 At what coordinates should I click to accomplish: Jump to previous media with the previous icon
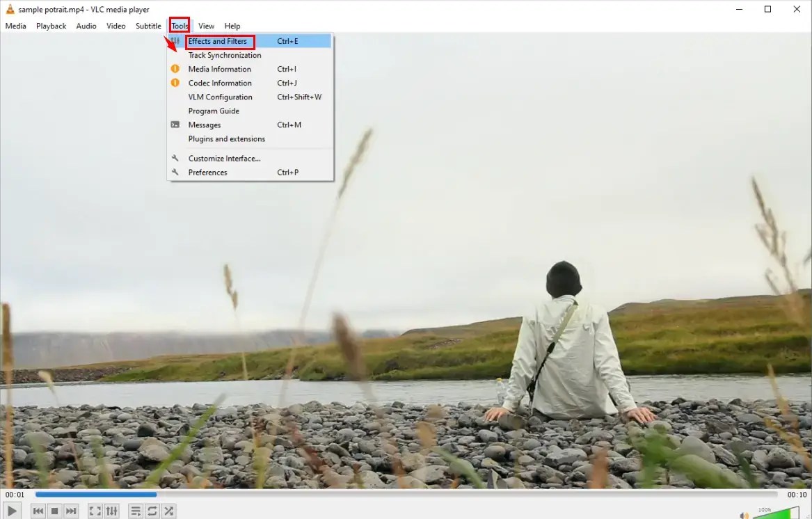point(38,510)
